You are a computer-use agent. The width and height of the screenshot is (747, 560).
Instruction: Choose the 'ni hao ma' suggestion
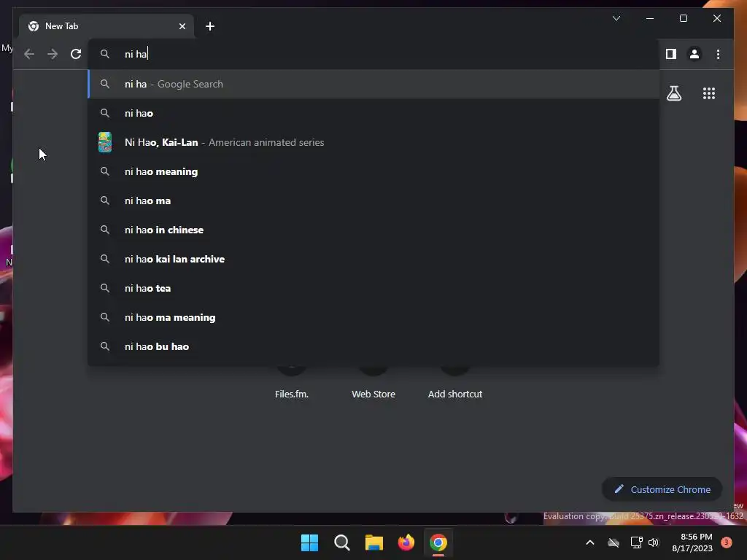click(x=373, y=201)
